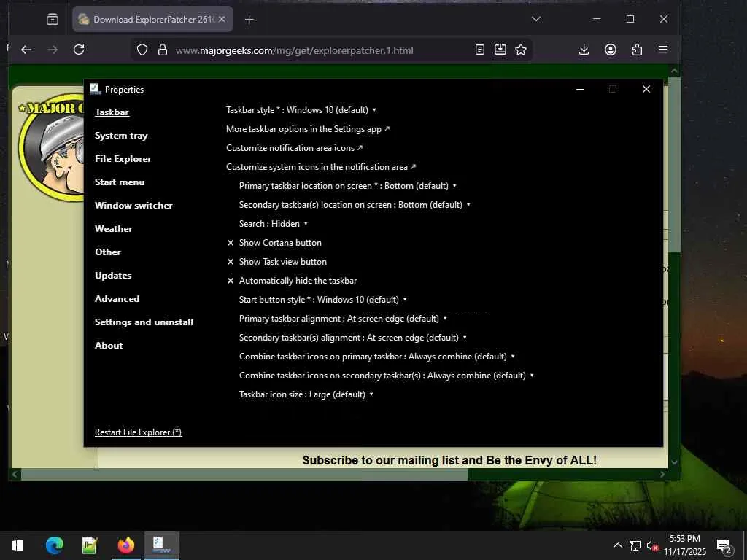This screenshot has height=560, width=747.
Task: Click Restart File Explorer (*) link
Action: click(138, 432)
